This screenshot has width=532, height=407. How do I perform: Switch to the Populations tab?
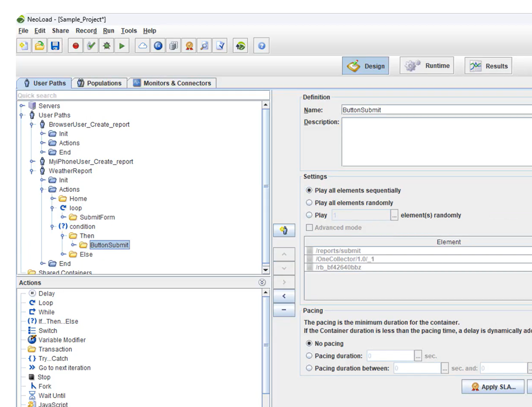tap(99, 83)
